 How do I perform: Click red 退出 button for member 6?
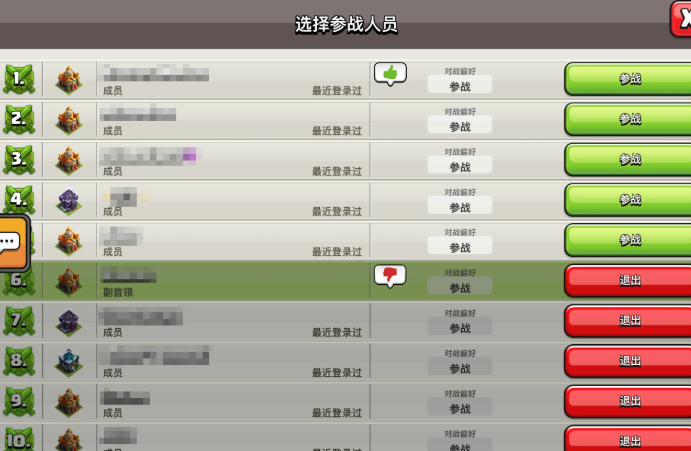[628, 280]
